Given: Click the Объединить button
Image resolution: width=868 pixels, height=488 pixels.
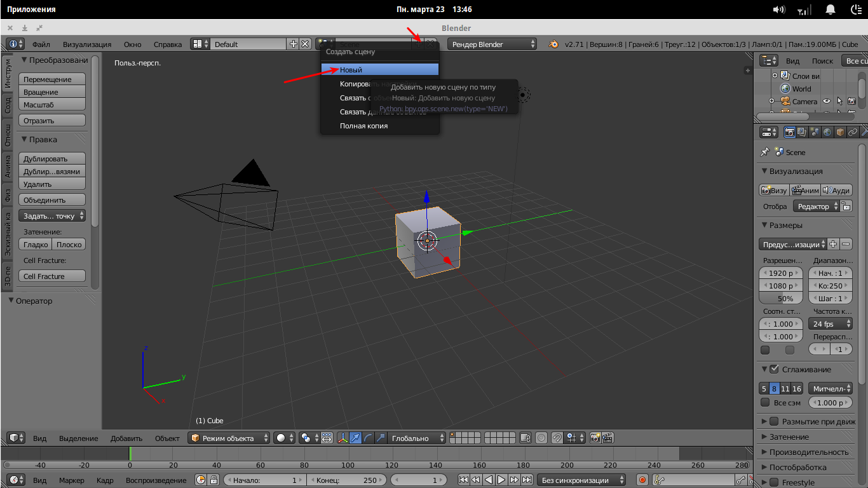Looking at the screenshot, I should point(52,200).
